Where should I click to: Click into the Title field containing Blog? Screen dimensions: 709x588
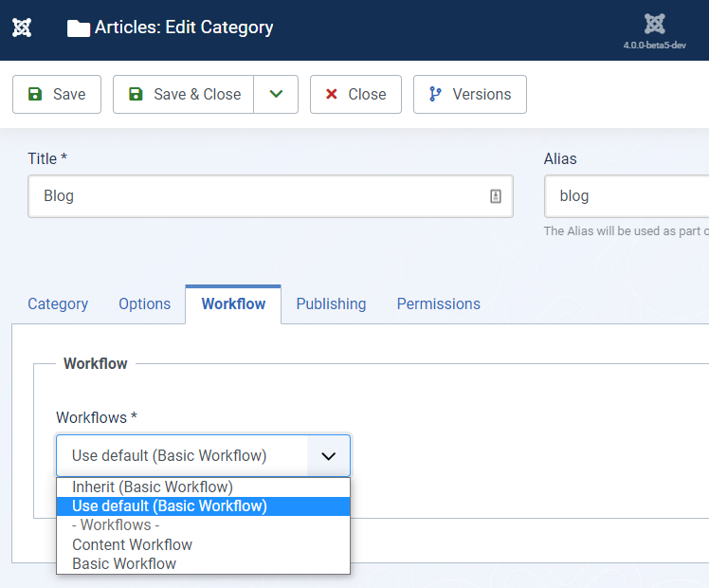[x=256, y=196]
